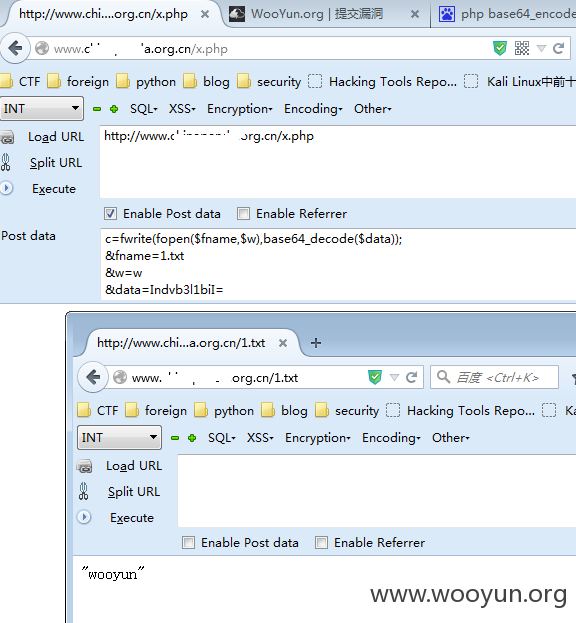Viewport: 576px width, 623px height.
Task: Click the Baidu search box in the lower window
Action: coord(494,377)
